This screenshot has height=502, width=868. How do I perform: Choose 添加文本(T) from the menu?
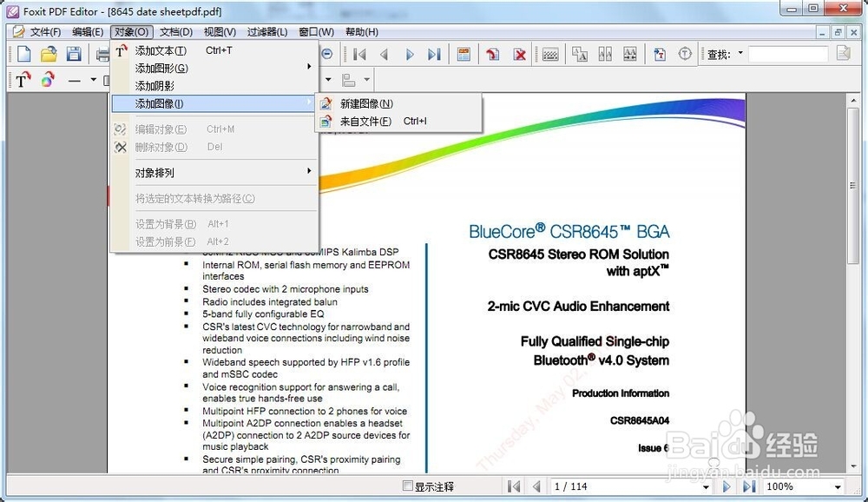point(214,50)
